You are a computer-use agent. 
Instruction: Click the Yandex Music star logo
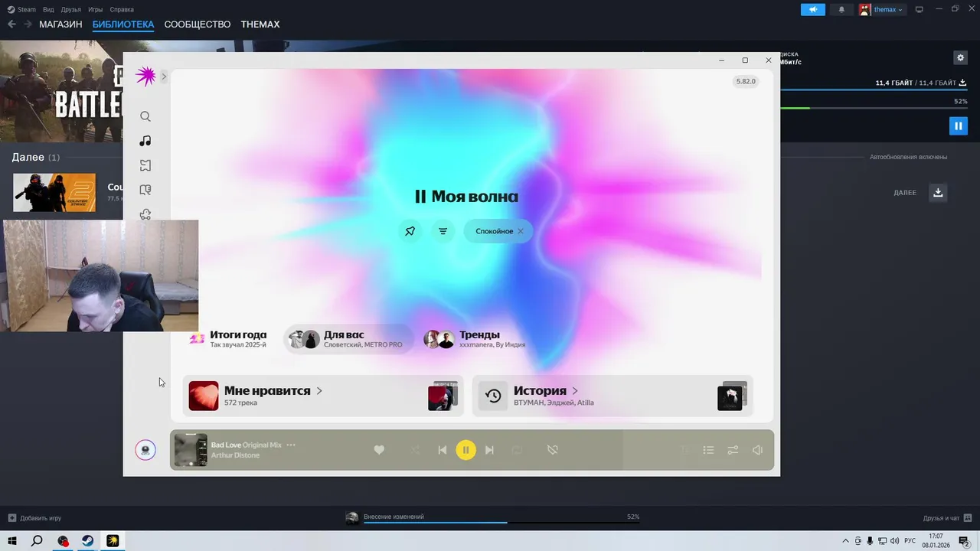(145, 76)
